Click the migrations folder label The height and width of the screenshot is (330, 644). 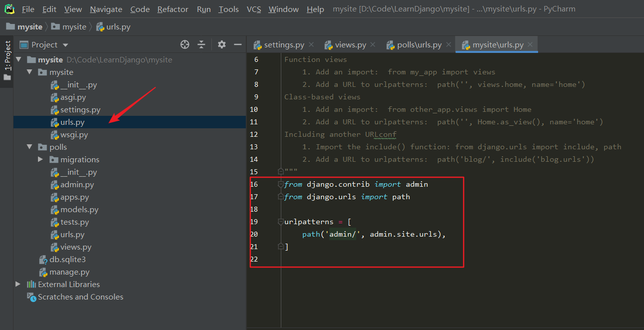pos(80,160)
